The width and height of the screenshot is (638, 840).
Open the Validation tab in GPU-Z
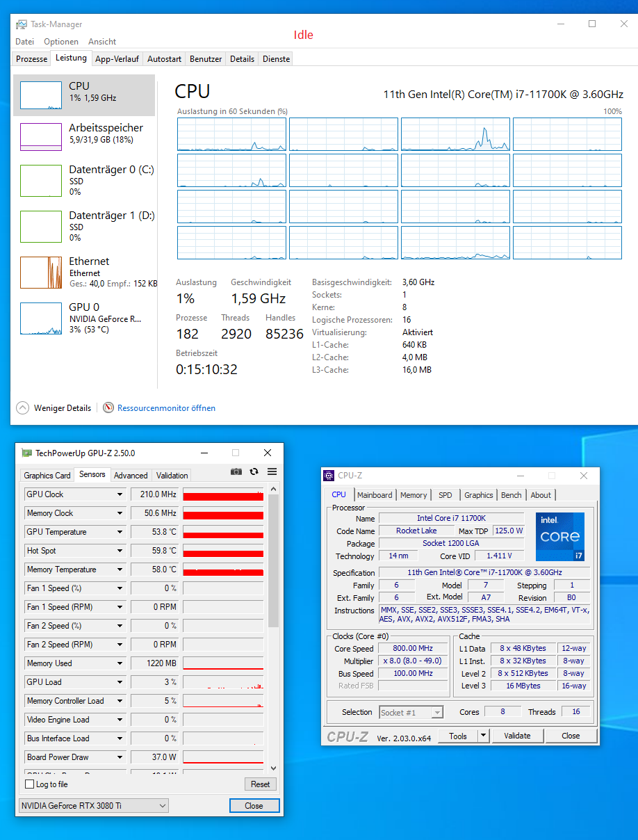click(x=172, y=476)
